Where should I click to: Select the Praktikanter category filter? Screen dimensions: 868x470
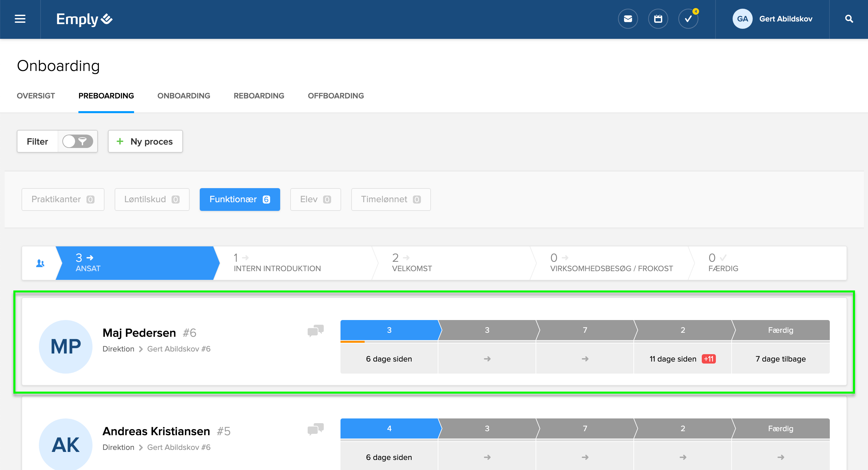[x=63, y=199]
